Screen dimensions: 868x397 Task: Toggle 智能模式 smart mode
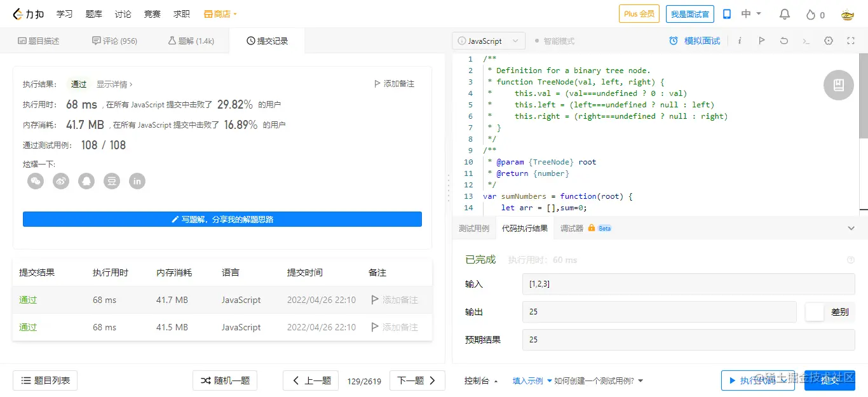(554, 41)
